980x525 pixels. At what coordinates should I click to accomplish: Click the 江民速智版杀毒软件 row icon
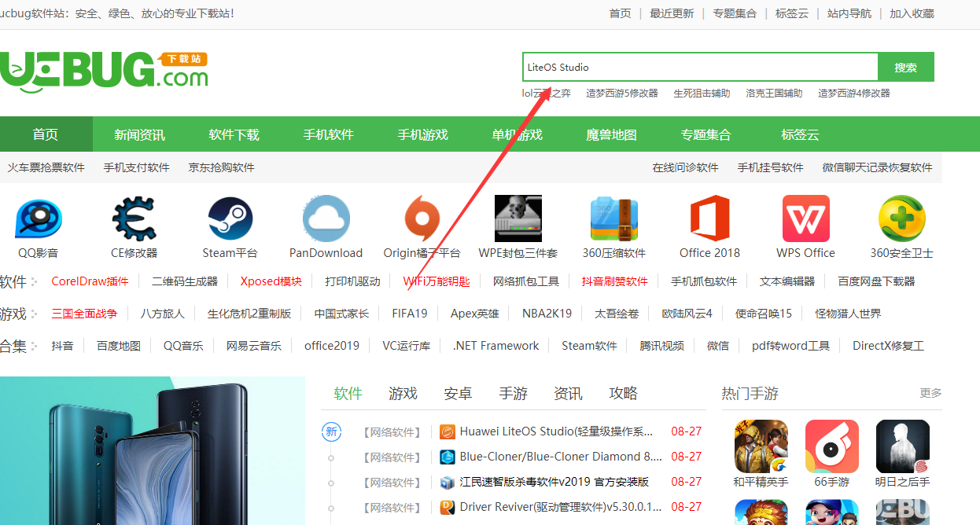coord(447,482)
